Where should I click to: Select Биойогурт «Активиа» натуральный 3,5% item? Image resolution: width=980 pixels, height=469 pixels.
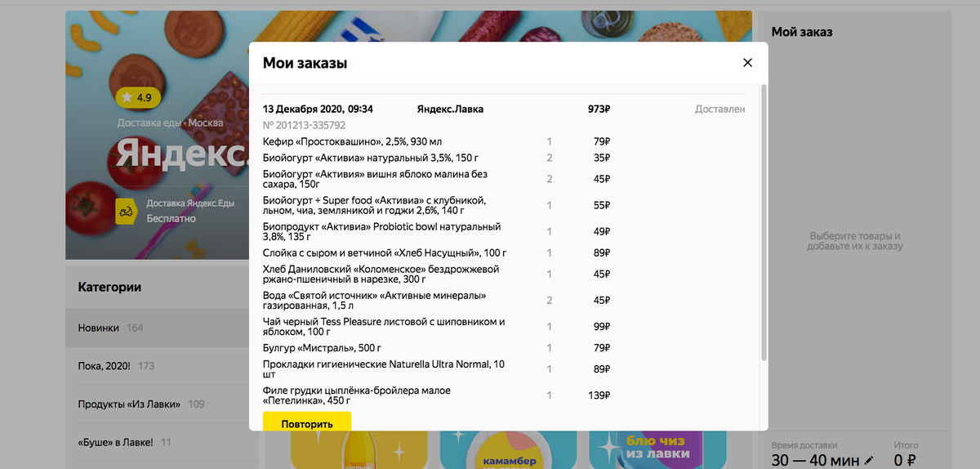437,158
